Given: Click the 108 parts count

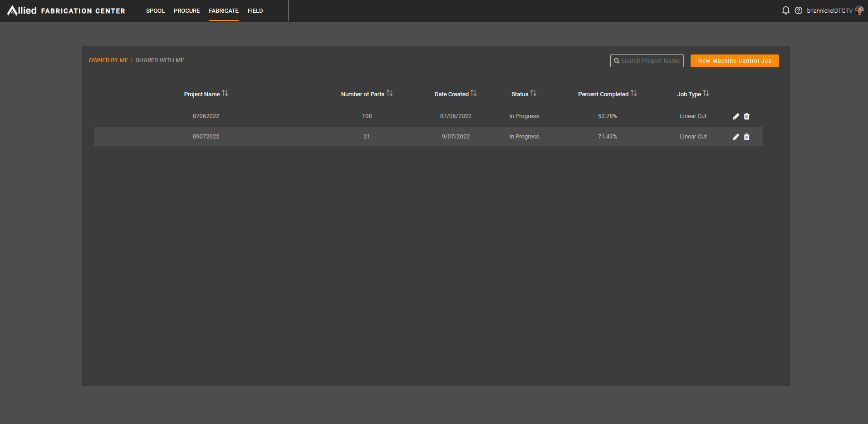Looking at the screenshot, I should point(367,116).
